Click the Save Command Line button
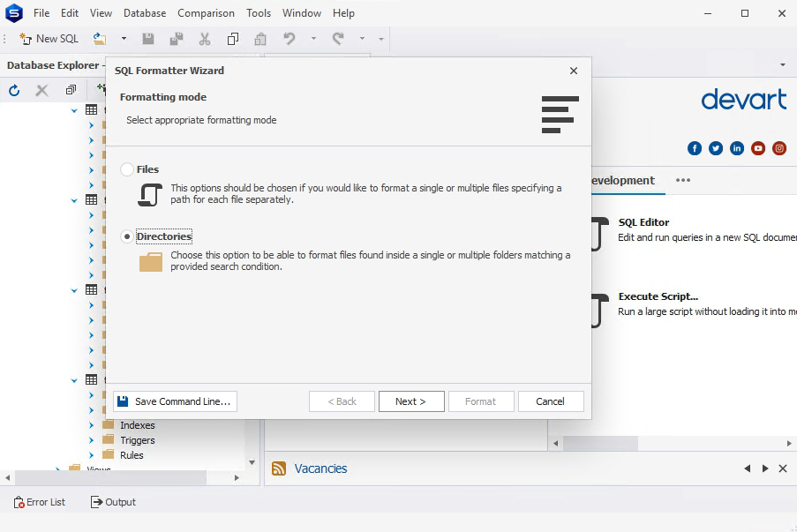The height and width of the screenshot is (532, 797). (x=176, y=401)
